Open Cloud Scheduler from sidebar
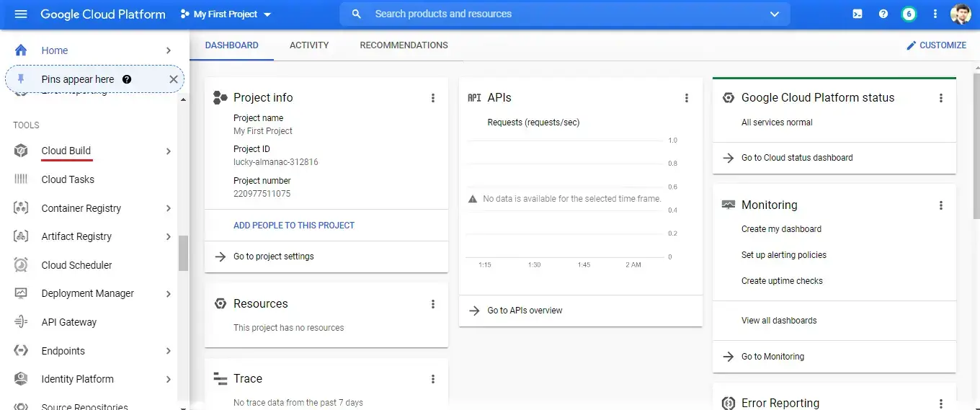The image size is (980, 410). pos(77,265)
